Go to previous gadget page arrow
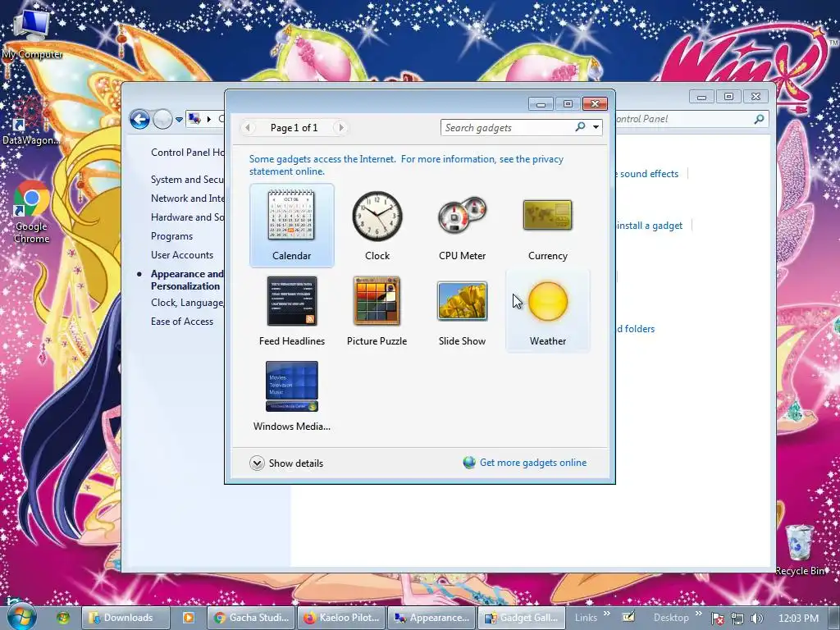Screen dimensions: 840x630 248,127
